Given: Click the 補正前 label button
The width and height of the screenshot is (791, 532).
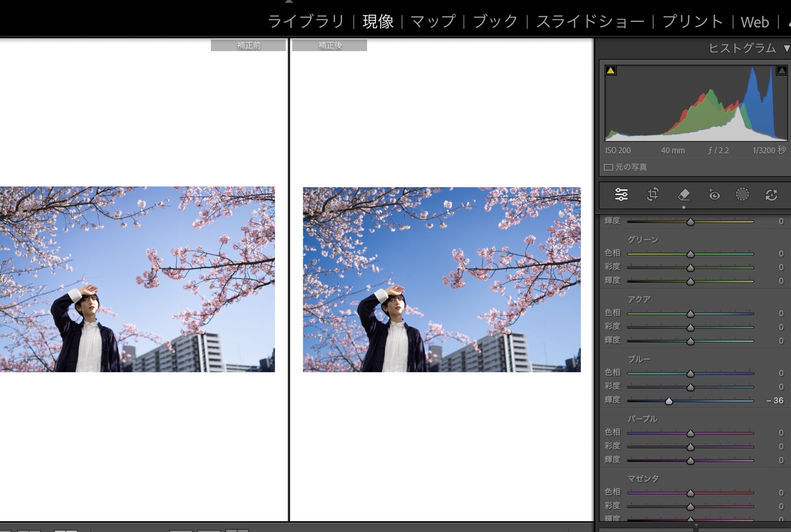Looking at the screenshot, I should pyautogui.click(x=248, y=46).
